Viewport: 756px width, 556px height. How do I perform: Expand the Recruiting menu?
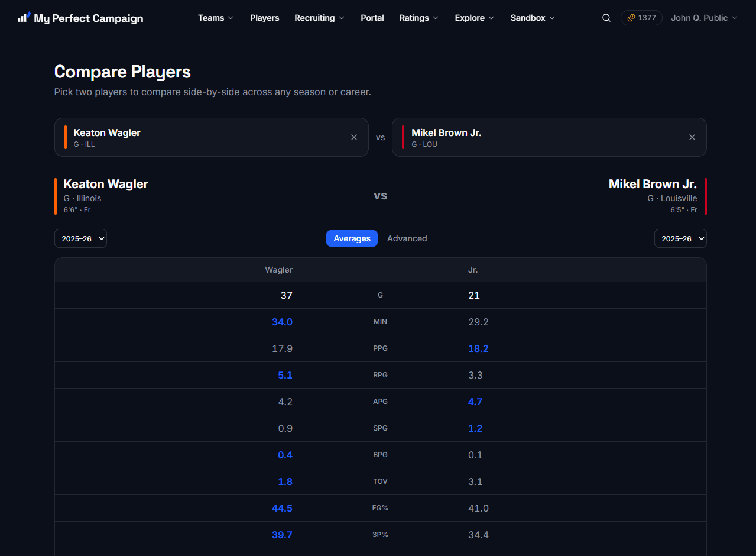point(320,18)
